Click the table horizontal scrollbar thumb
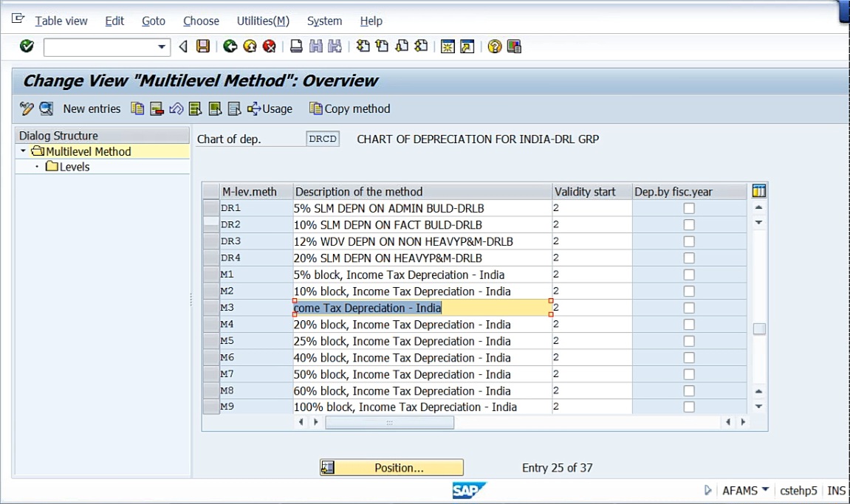The height and width of the screenshot is (504, 850). pos(389,422)
